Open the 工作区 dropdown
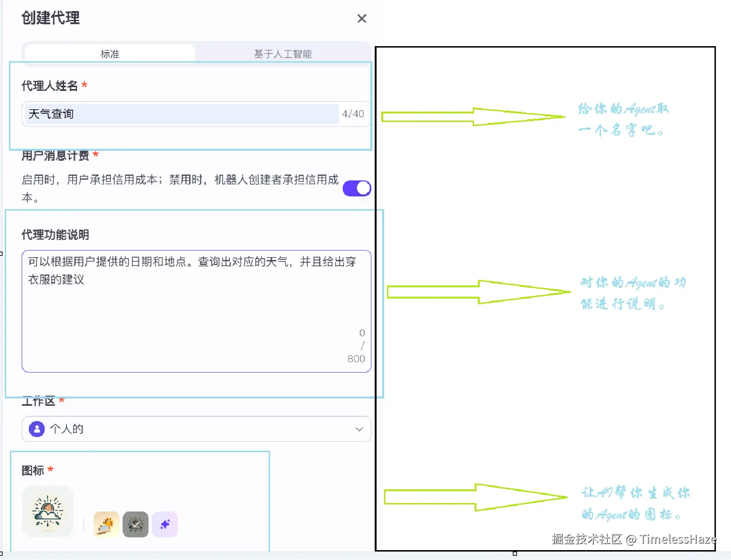Viewport: 731px width, 560px height. [196, 429]
